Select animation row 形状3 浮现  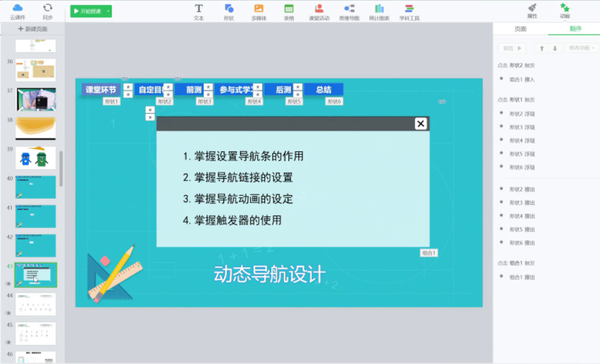(522, 127)
